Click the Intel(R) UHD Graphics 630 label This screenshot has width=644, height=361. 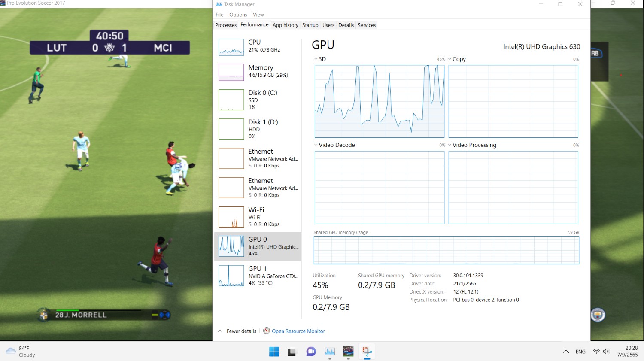click(x=542, y=46)
